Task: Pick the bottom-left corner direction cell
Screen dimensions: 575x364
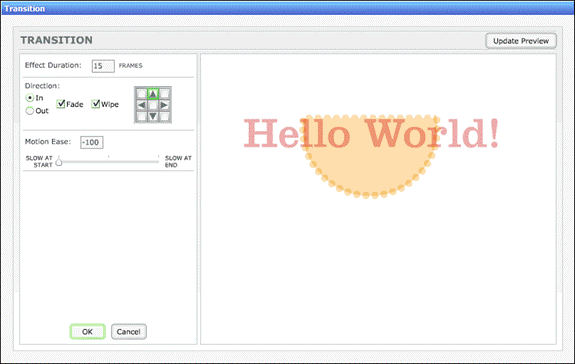Action: (x=142, y=117)
